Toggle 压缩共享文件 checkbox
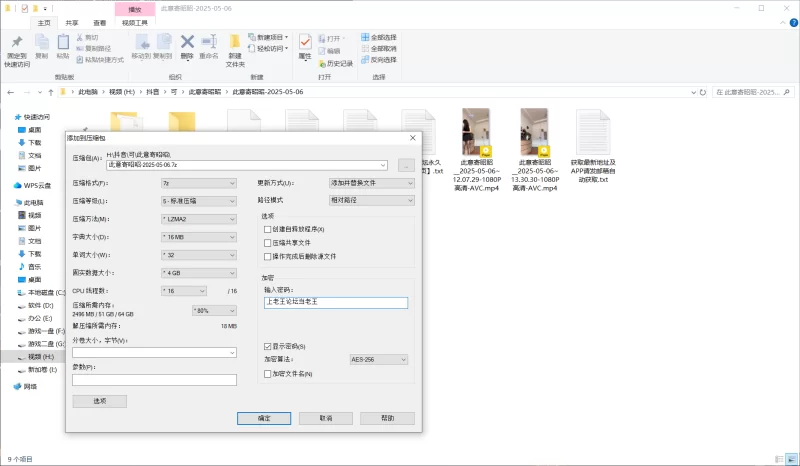The width and height of the screenshot is (800, 466). [x=267, y=243]
